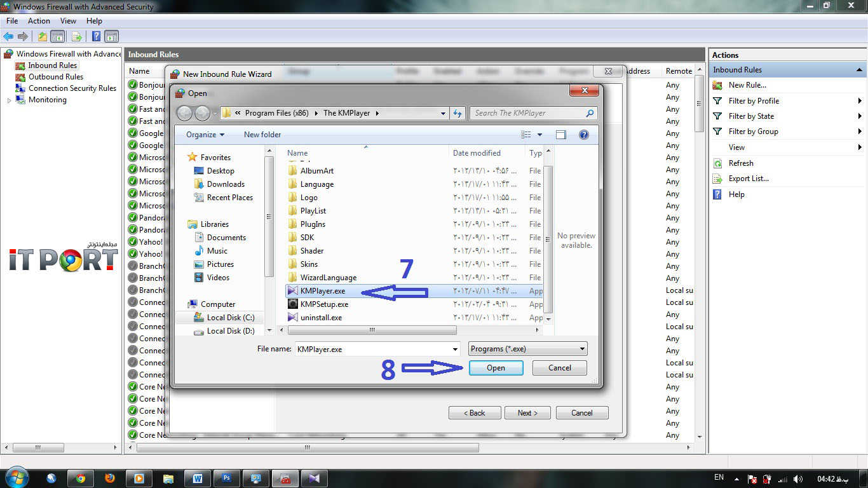Click Cancel in the Open dialog
Viewport: 868px width, 488px height.
coord(560,368)
